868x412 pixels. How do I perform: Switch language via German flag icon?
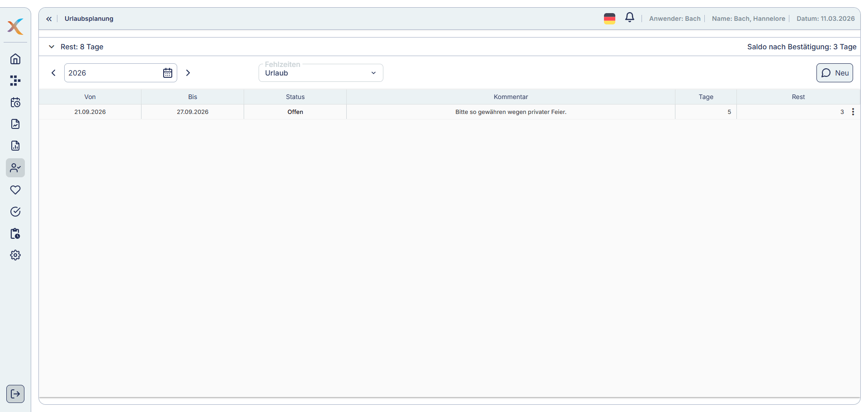[x=609, y=19]
